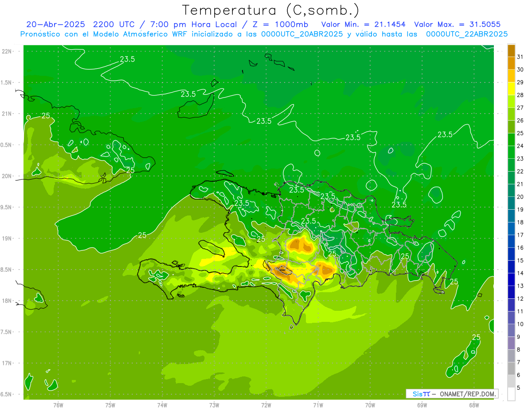Click the "74W" longitude label
532x411 pixels.
coord(162,405)
